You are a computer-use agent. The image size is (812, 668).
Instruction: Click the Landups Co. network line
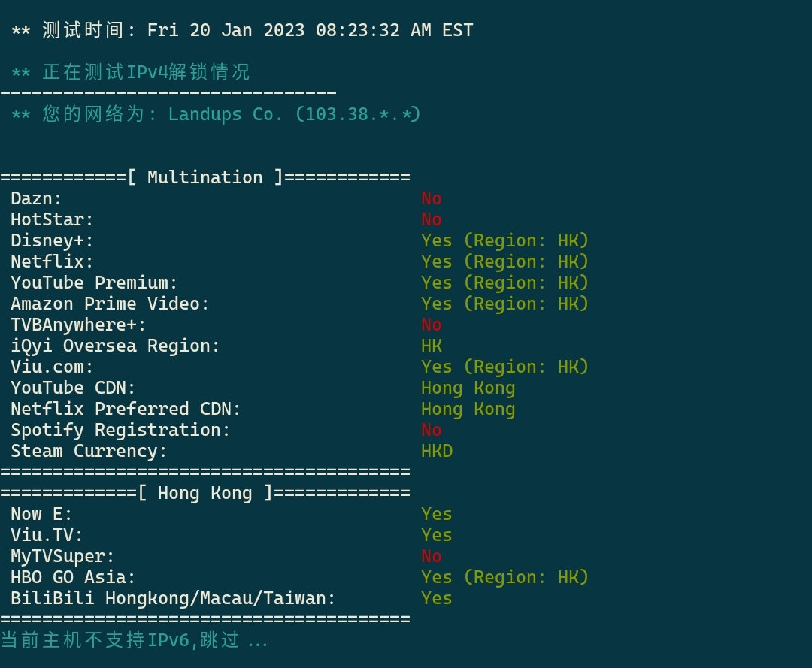point(216,114)
